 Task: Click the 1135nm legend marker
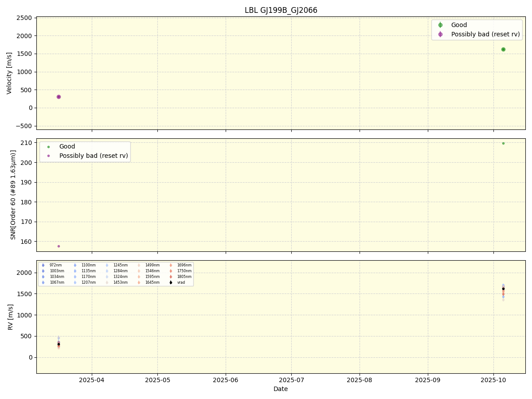tap(75, 271)
